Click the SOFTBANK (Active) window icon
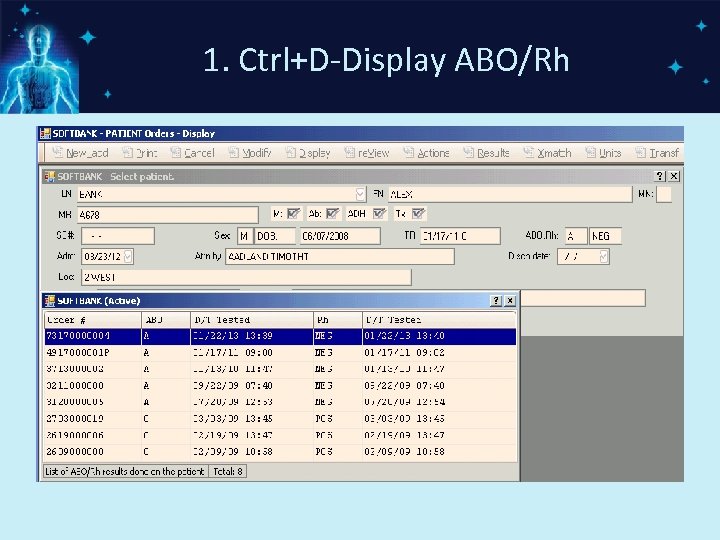This screenshot has height=540, width=720. 50,301
